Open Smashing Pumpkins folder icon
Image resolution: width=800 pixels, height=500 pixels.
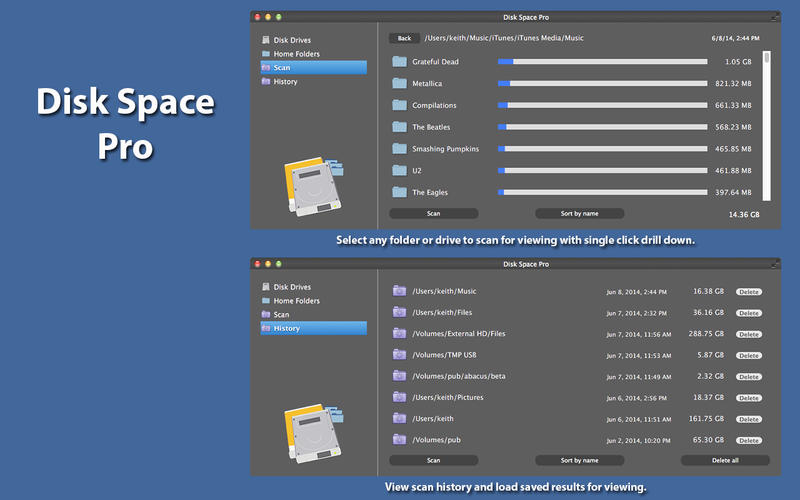click(399, 148)
